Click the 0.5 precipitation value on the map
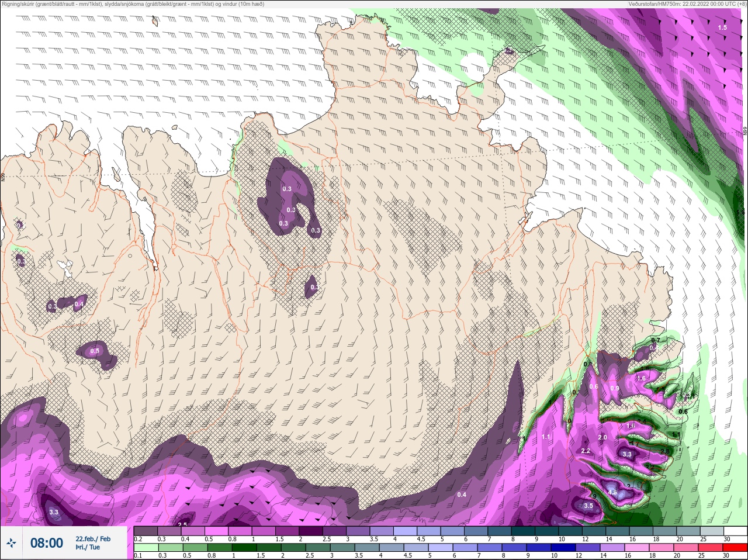 [95, 351]
